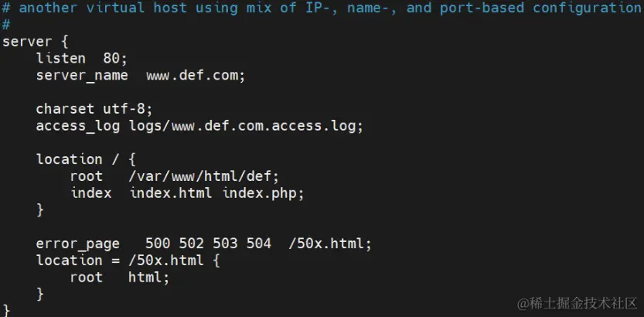Click the 稀土掘金技术社区 watermark
The width and height of the screenshot is (644, 317).
[578, 302]
